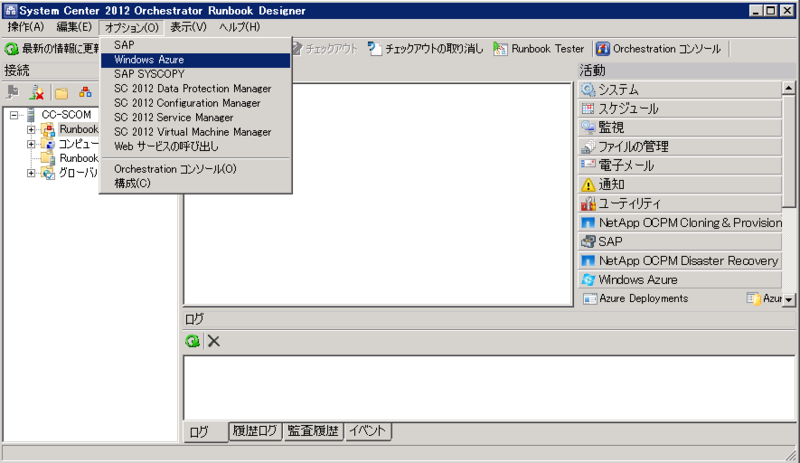The image size is (800, 463).
Task: Click the new folder icon in 接続 toolbar
Action: 61,93
